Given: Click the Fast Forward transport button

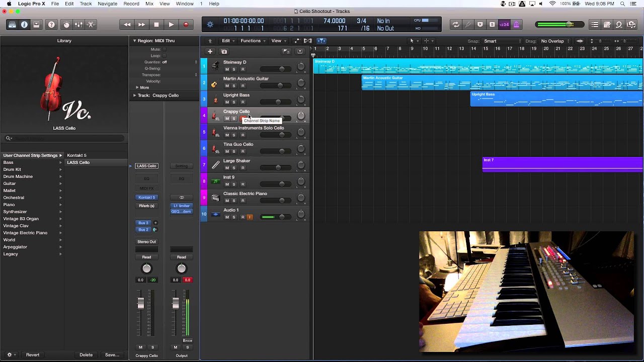Looking at the screenshot, I should coord(142,25).
